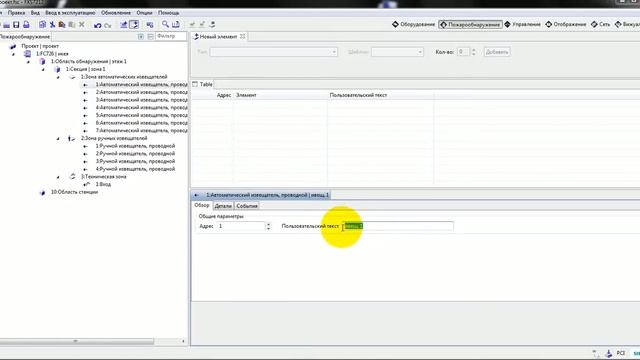Image resolution: width=640 pixels, height=360 pixels.
Task: Select 1:Ручной извещатель, проводной
Action: click(x=135, y=146)
